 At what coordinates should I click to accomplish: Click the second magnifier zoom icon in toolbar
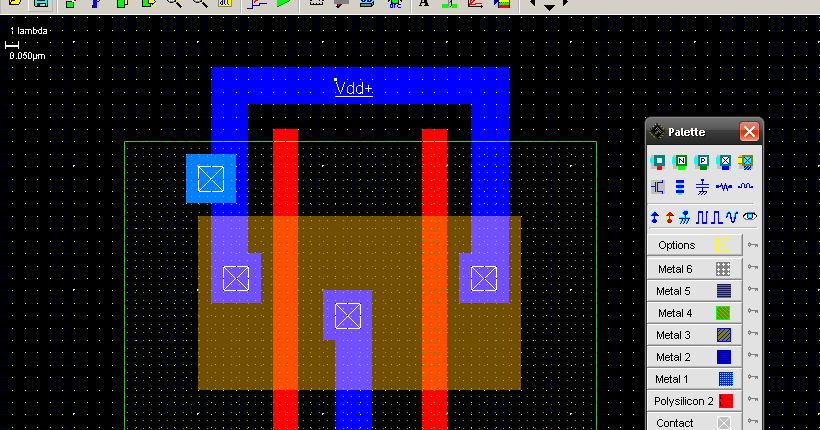pos(200,3)
